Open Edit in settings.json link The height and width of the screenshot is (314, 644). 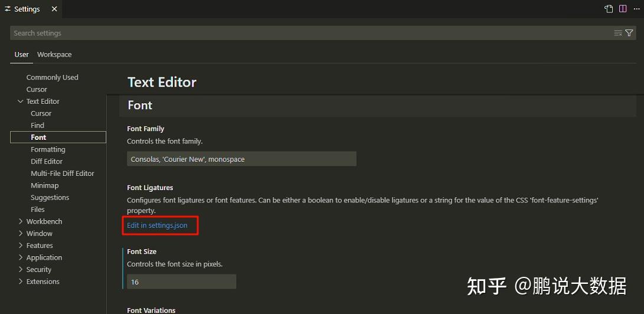157,225
